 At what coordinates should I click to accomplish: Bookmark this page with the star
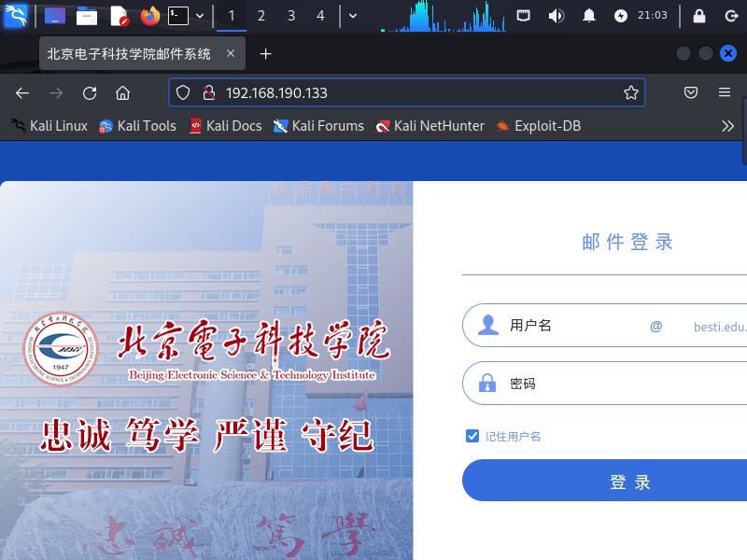coord(631,92)
